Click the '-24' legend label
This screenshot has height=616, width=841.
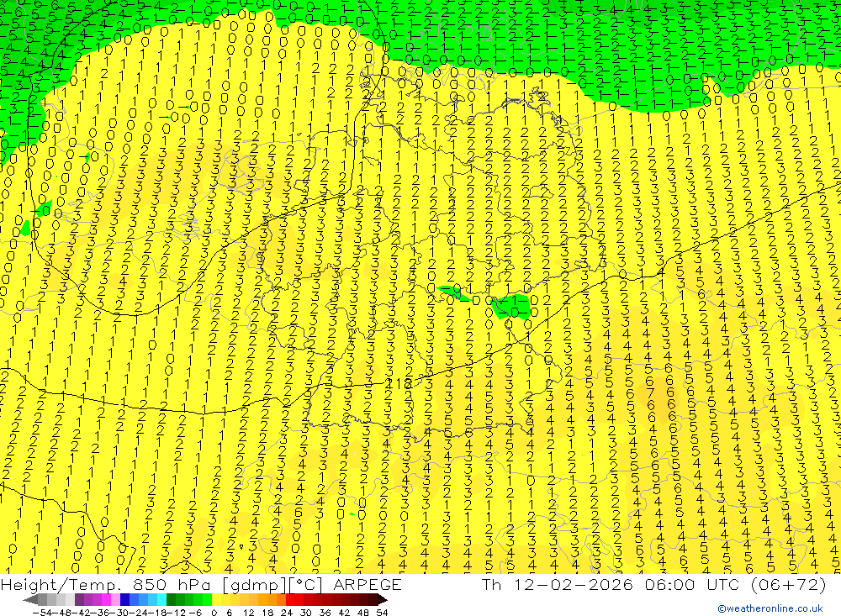click(x=138, y=613)
